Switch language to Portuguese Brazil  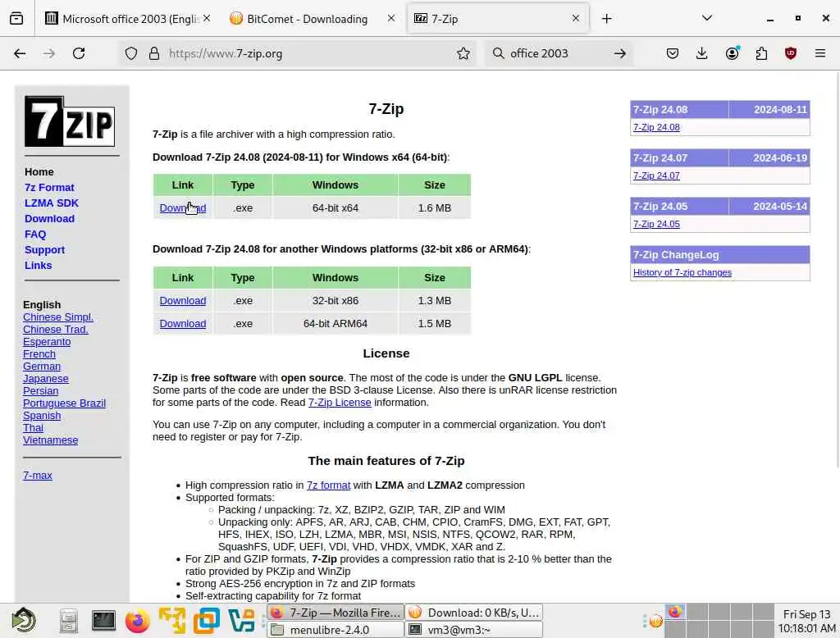[x=64, y=403]
